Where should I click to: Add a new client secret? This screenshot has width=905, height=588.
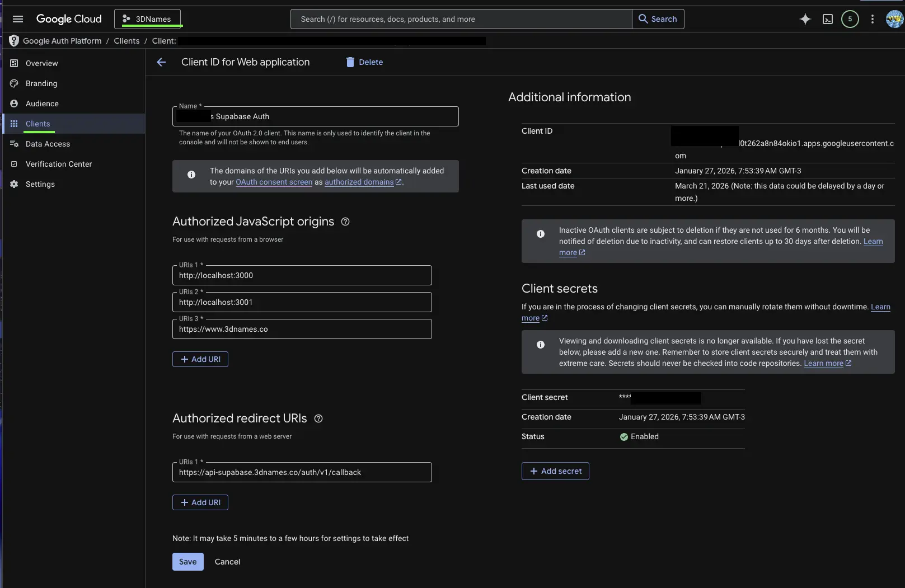555,471
